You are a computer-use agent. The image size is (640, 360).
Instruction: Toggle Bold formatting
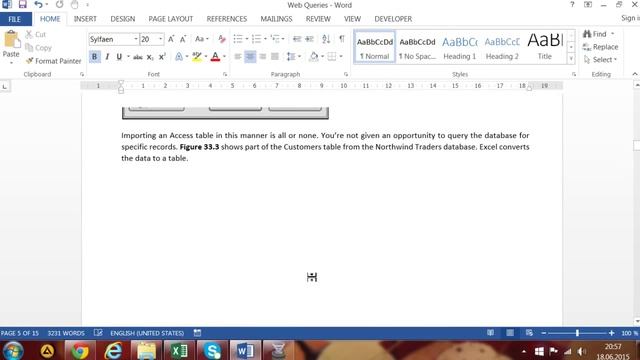[94, 57]
